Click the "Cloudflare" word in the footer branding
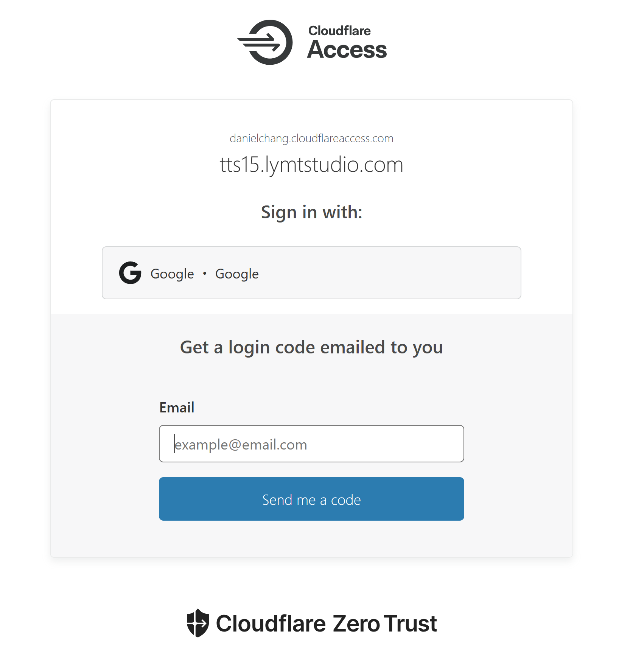The image size is (619, 672). [271, 624]
